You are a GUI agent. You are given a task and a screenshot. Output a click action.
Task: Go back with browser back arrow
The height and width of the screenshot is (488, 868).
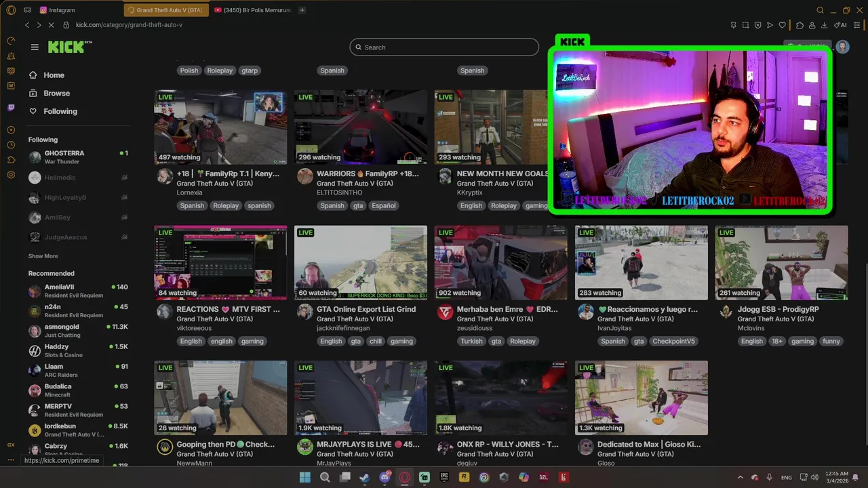click(x=27, y=25)
